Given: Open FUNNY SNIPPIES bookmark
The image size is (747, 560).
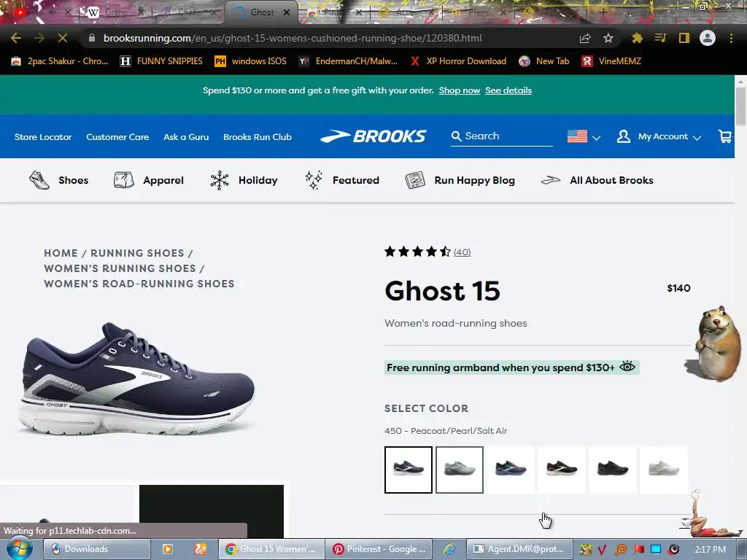Looking at the screenshot, I should pos(161,61).
